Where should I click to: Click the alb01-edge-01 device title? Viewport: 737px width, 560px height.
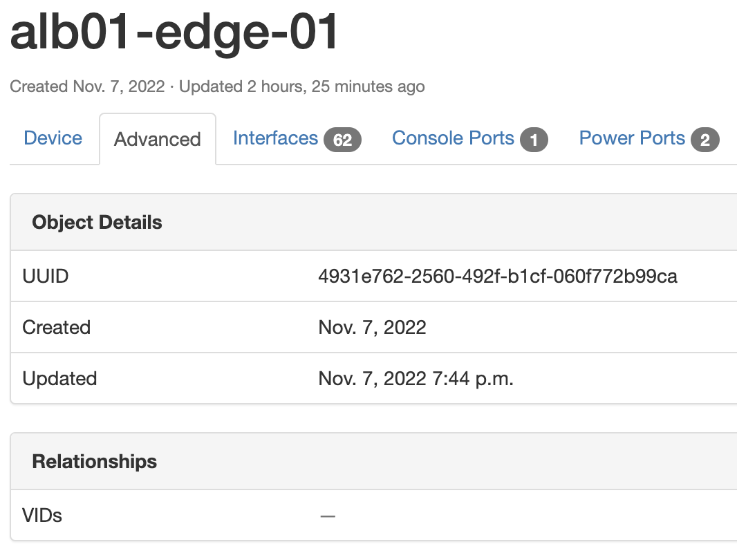174,33
